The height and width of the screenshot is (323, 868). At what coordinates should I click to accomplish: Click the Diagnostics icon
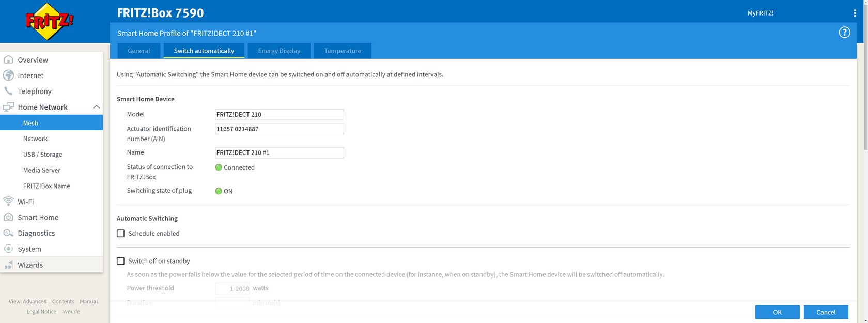pos(8,233)
